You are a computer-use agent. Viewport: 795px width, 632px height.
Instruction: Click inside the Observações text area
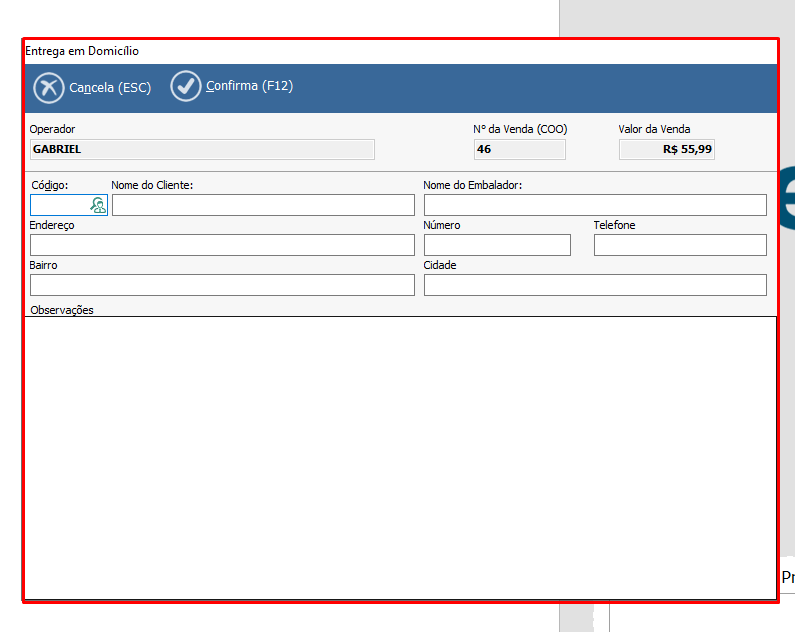click(x=400, y=457)
